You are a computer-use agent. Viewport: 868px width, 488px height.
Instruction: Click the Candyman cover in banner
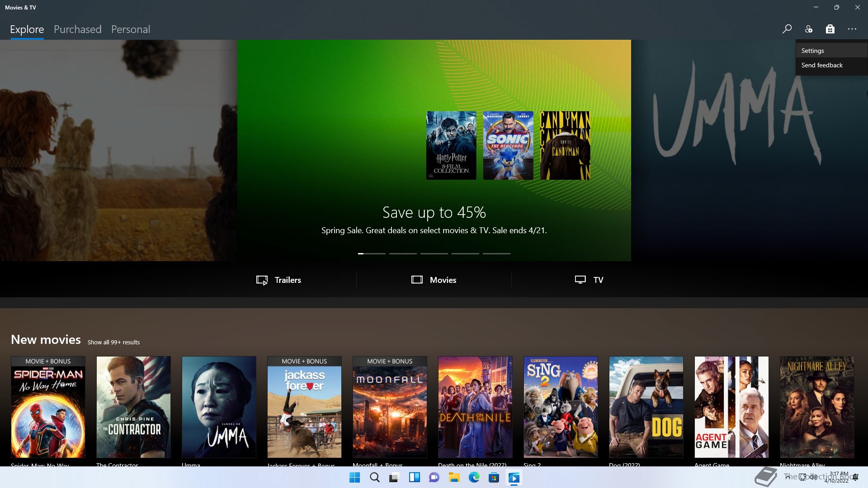(565, 145)
